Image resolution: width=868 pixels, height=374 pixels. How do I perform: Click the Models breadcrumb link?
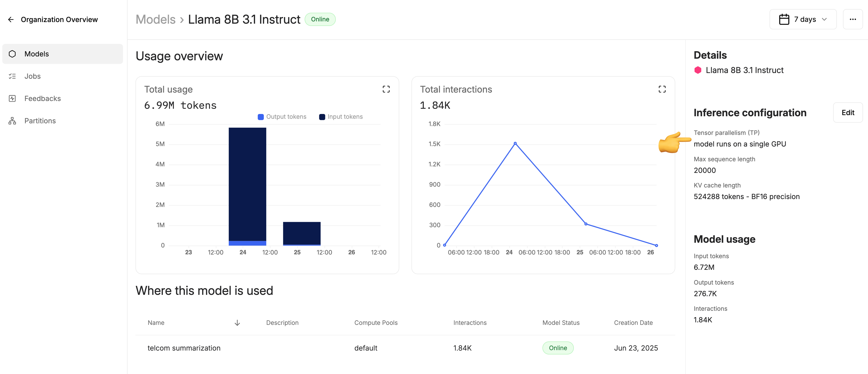tap(155, 20)
